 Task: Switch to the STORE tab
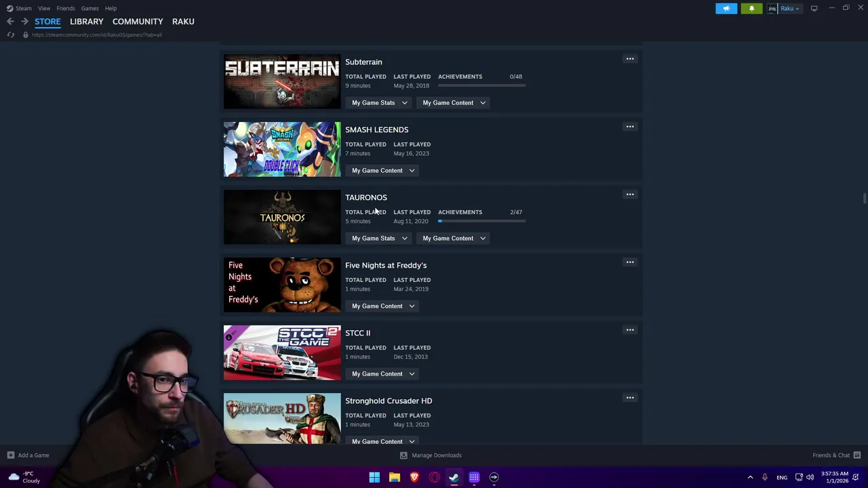coord(47,22)
